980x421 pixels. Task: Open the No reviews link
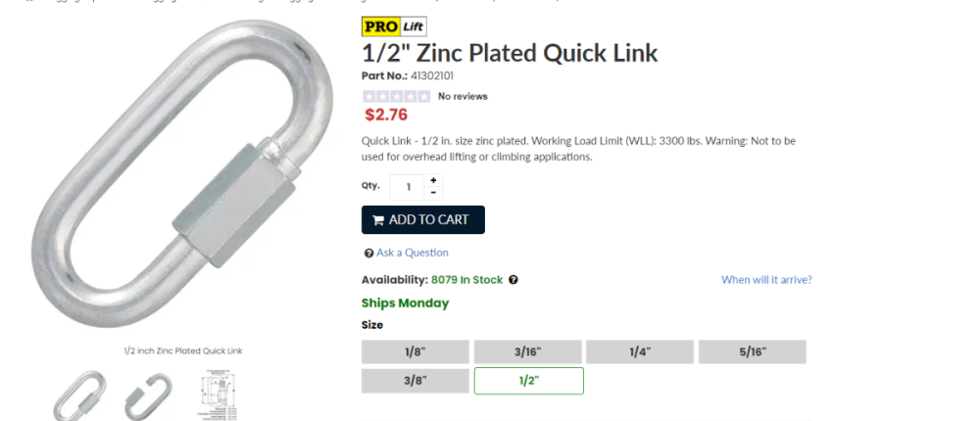[463, 96]
